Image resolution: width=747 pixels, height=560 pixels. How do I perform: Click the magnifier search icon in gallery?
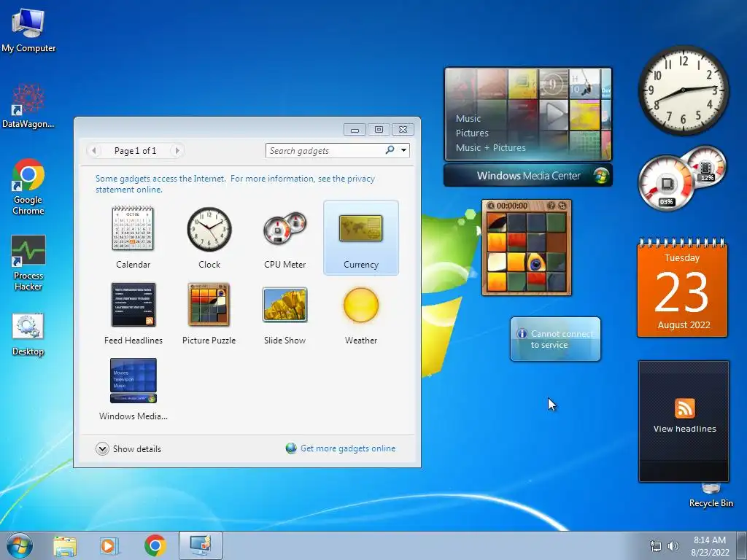tap(390, 150)
